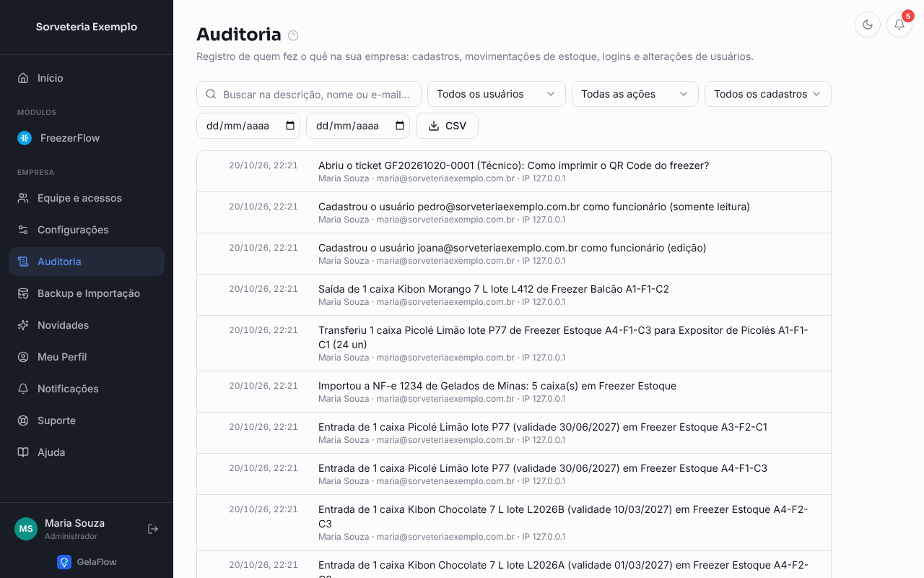The image size is (924, 578).
Task: Open Suporte from the sidebar
Action: 87,420
